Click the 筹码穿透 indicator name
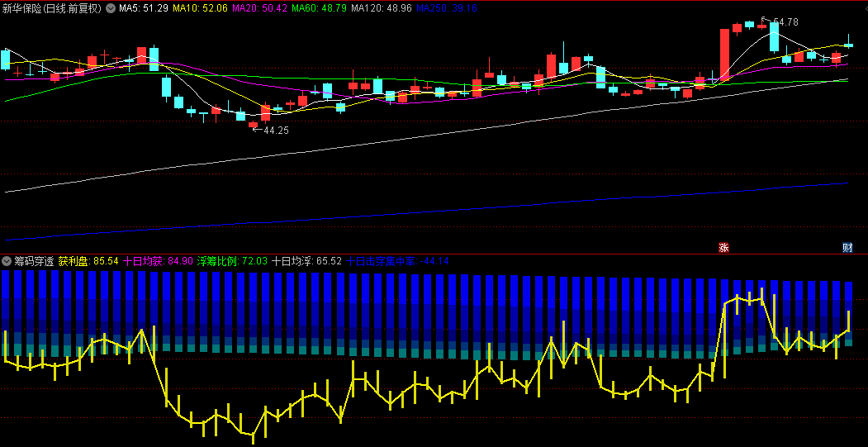This screenshot has width=868, height=447. (x=35, y=261)
